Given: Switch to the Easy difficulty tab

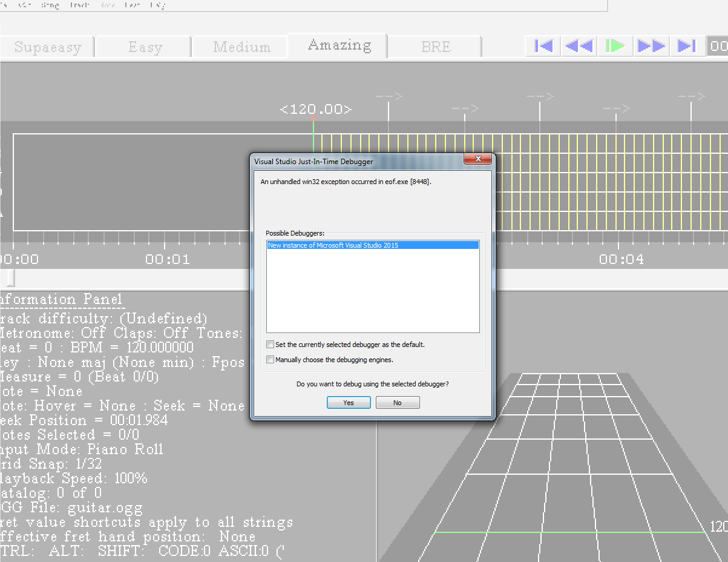Looking at the screenshot, I should click(x=145, y=47).
